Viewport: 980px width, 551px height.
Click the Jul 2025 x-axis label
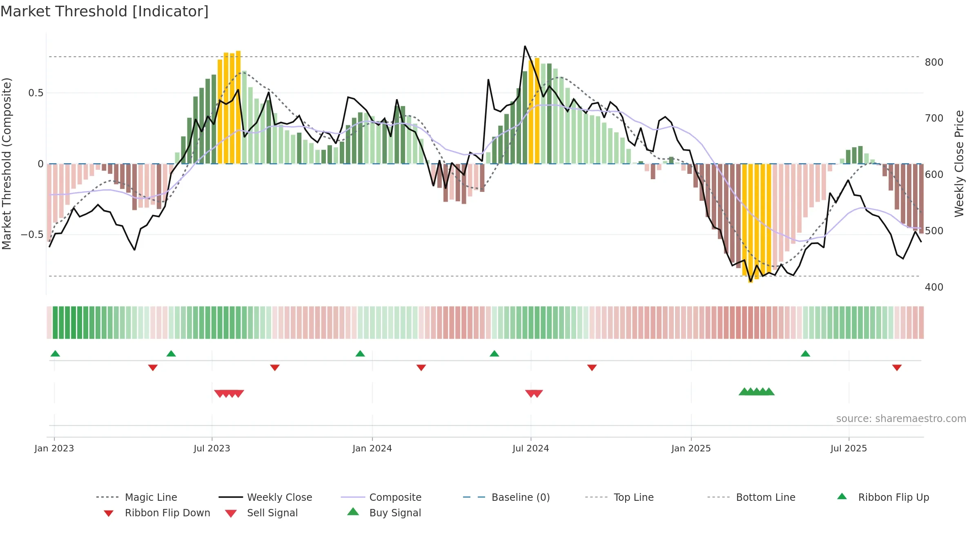[x=849, y=448]
